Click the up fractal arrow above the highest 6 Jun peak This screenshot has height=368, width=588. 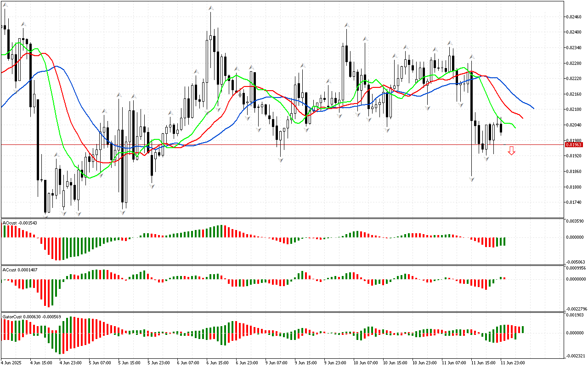point(211,8)
